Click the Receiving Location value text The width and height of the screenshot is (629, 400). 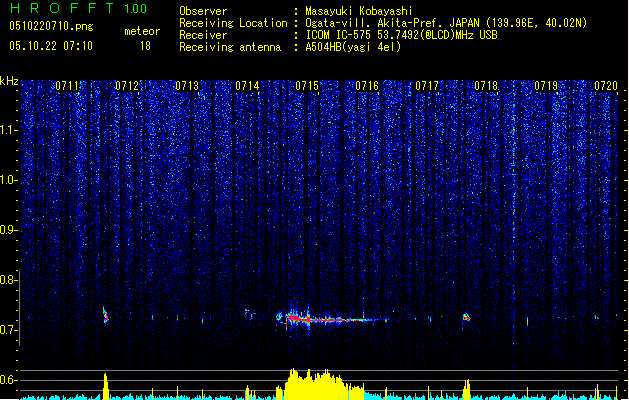point(446,23)
